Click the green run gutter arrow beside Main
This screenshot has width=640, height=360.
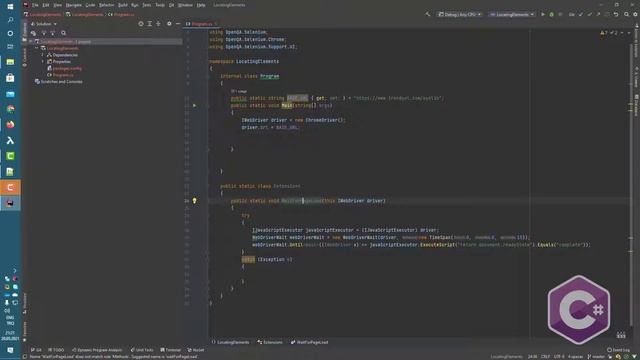click(194, 105)
